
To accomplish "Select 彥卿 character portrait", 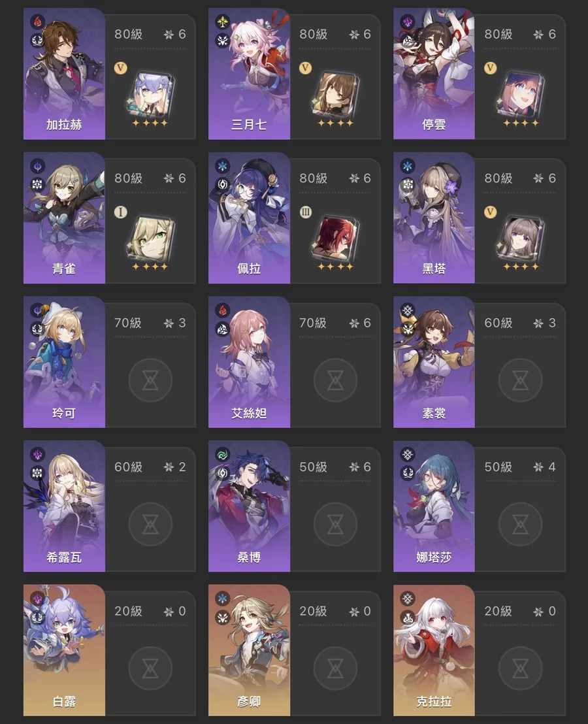I will click(249, 650).
